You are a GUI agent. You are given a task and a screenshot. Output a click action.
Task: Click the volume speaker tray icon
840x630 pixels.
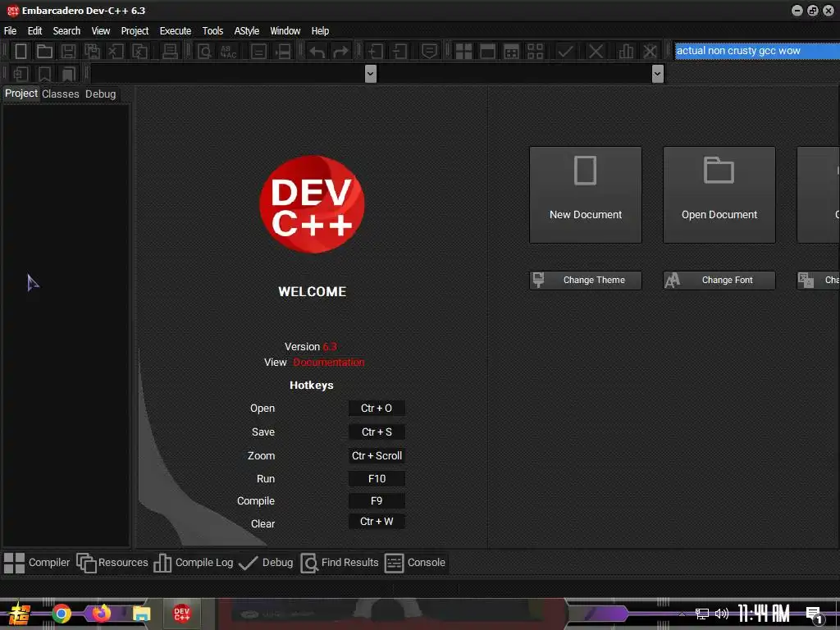pos(722,614)
